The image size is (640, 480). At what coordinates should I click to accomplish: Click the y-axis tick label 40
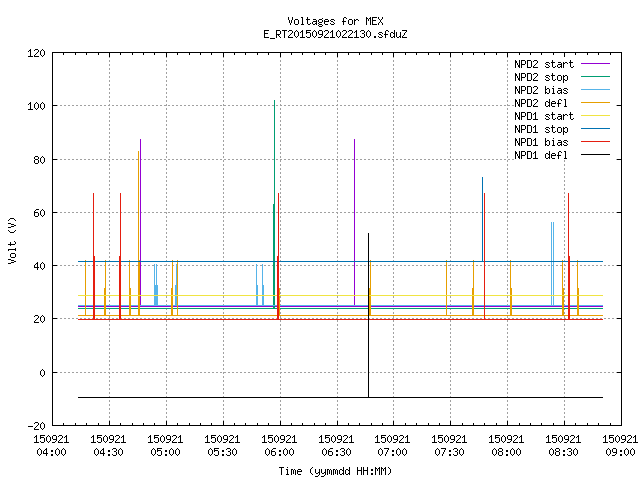click(39, 266)
